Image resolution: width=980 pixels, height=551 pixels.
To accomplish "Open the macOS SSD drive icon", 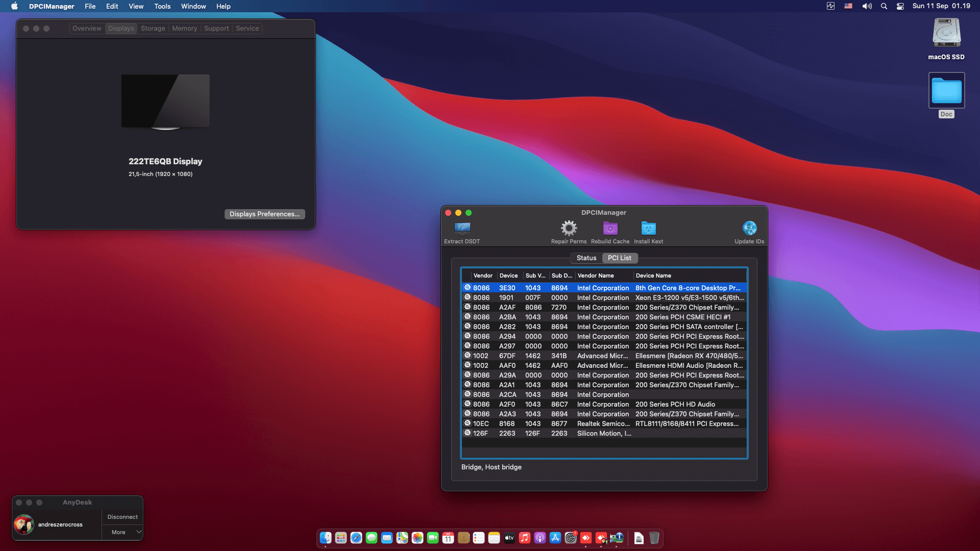I will [946, 34].
